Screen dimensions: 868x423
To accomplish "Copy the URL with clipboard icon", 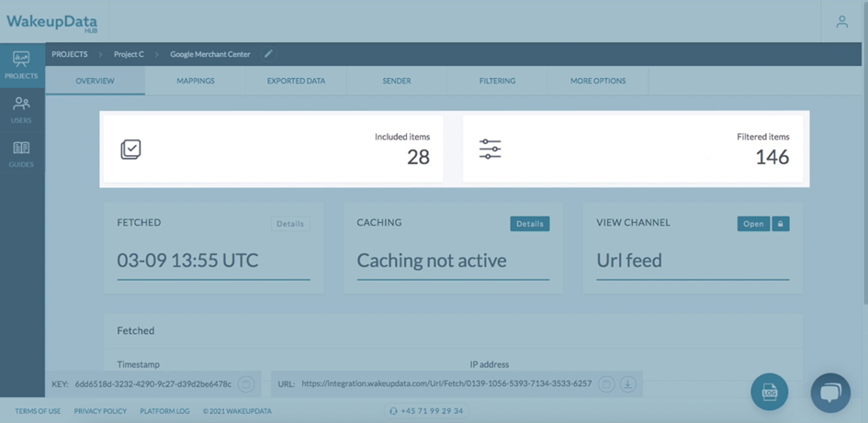I will [606, 384].
